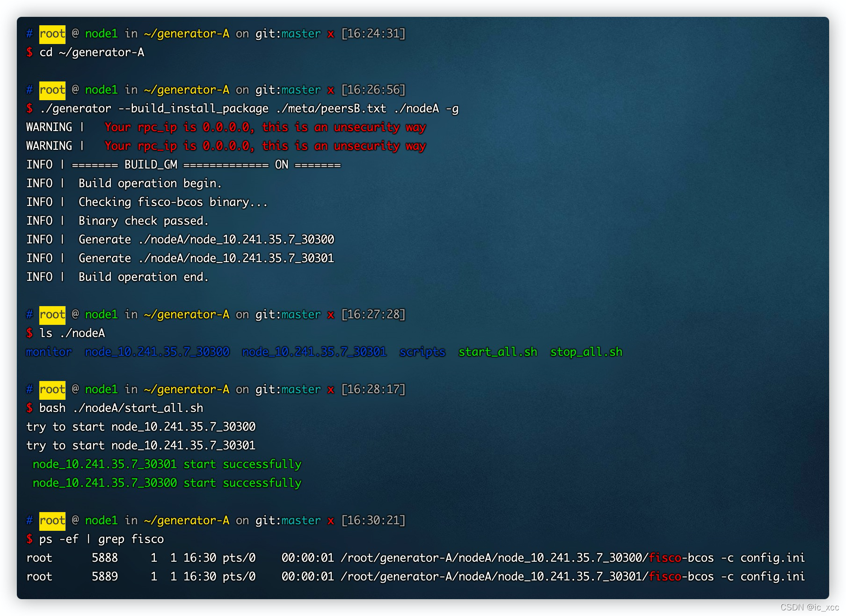Image resolution: width=846 pixels, height=616 pixels.
Task: Click 'Build operation end.' line
Action: pyautogui.click(x=117, y=277)
